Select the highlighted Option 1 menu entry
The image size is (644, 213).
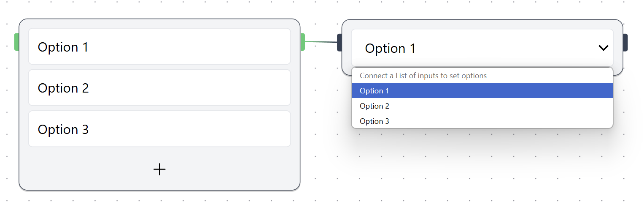pyautogui.click(x=482, y=91)
